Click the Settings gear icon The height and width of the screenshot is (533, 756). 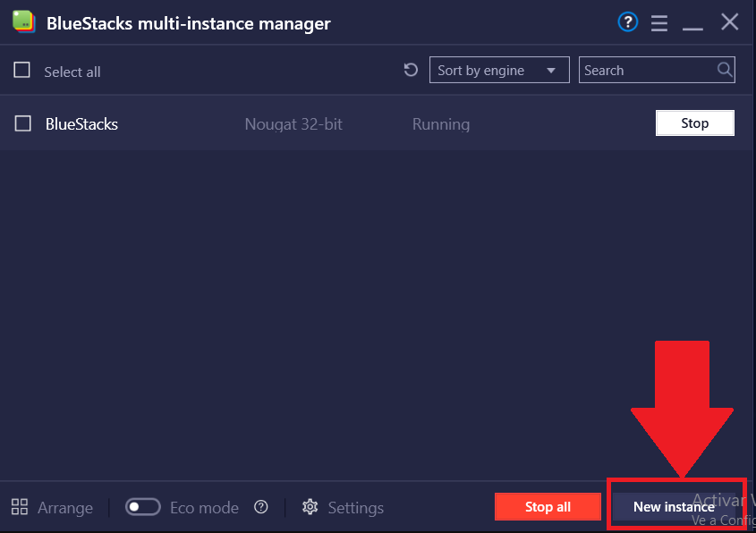coord(310,507)
